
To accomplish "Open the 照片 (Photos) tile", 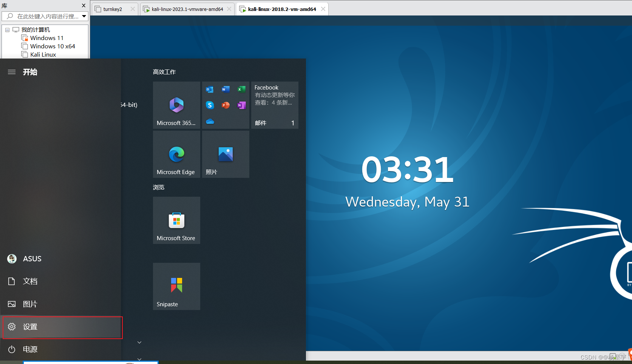I will tap(225, 154).
